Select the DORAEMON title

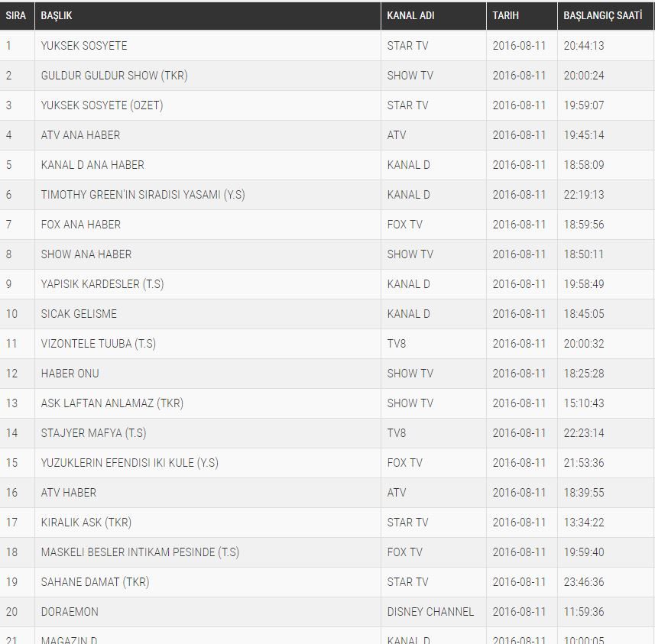pyautogui.click(x=70, y=612)
